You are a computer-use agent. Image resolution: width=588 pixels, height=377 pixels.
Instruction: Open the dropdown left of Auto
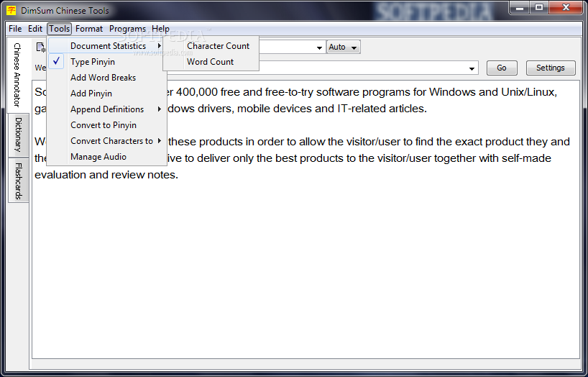(x=319, y=47)
